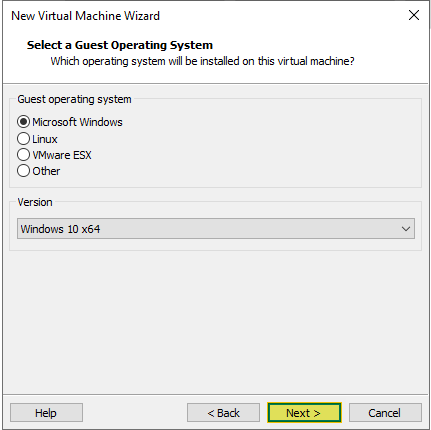Select the Other guest OS radio button

pyautogui.click(x=23, y=171)
